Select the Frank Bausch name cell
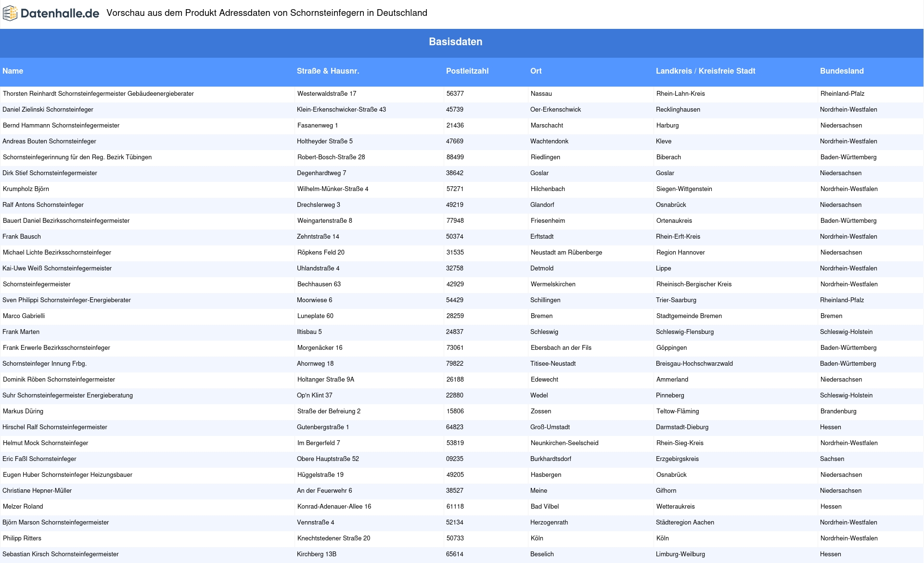The height and width of the screenshot is (563, 924). click(x=22, y=237)
